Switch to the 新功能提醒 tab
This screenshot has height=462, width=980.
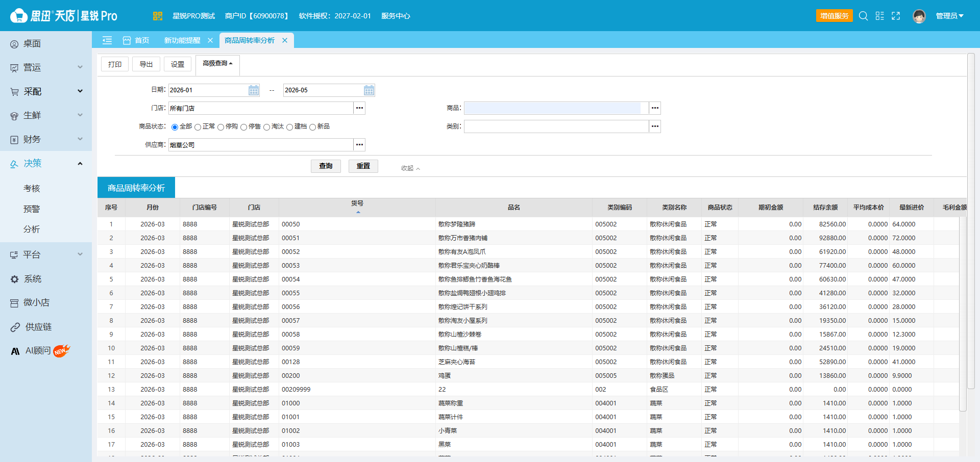[182, 40]
